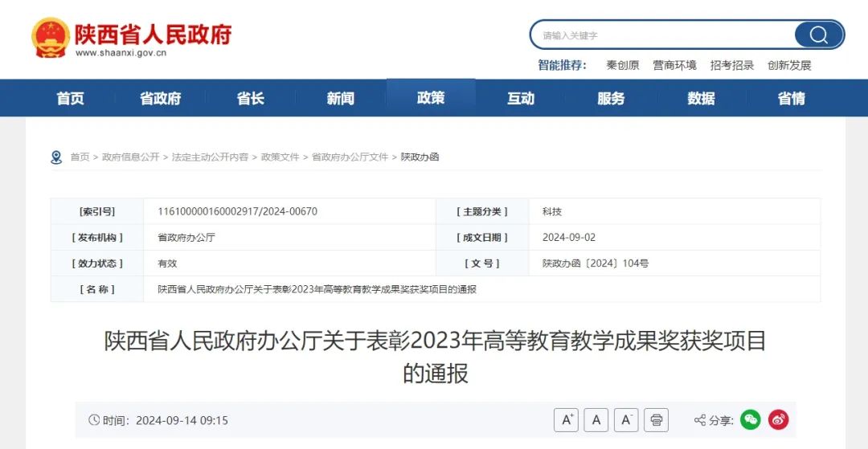Image resolution: width=868 pixels, height=449 pixels.
Task: Click the 科技 subject category value
Action: pos(552,211)
